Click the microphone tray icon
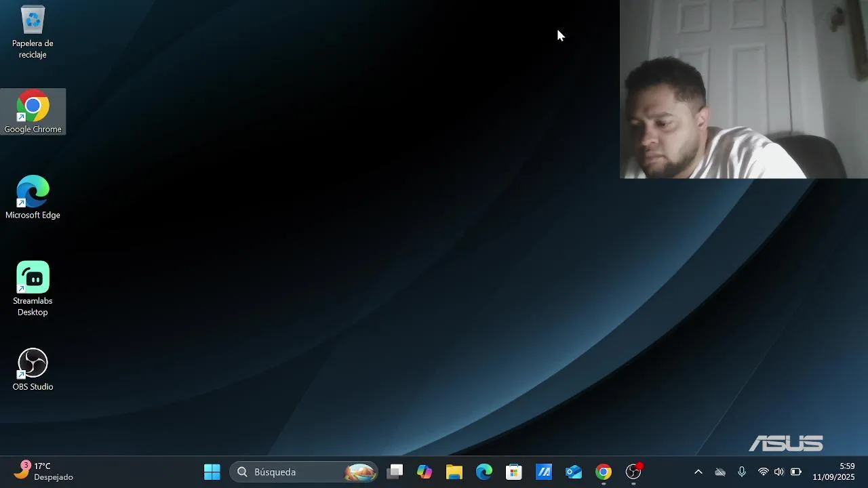The width and height of the screenshot is (868, 488). point(742,472)
